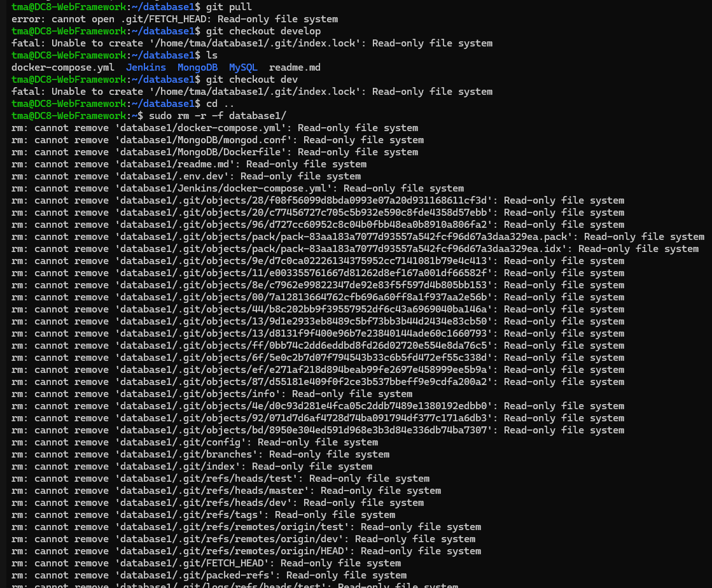Click the pack file ending '.idx'
Screen dimensions: 712x588
click(340, 249)
